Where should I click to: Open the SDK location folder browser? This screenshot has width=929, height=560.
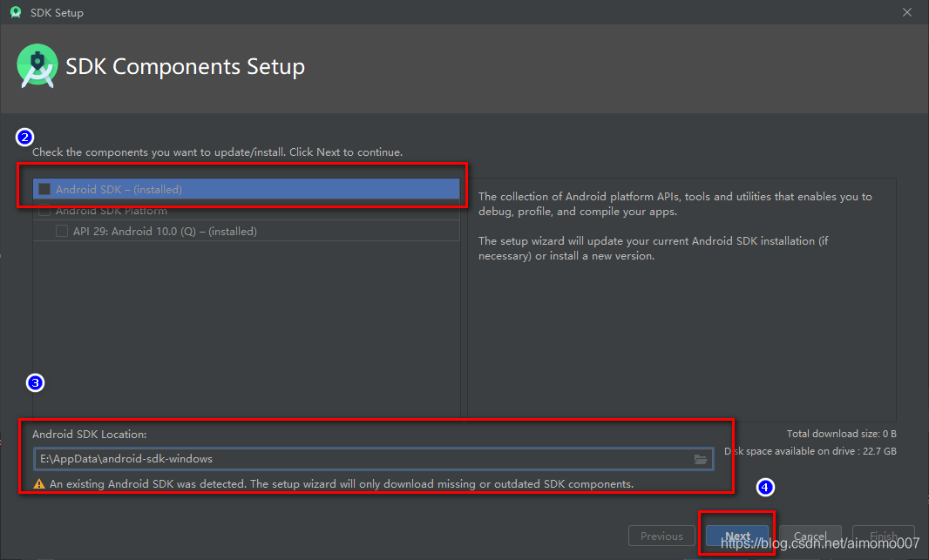[701, 459]
